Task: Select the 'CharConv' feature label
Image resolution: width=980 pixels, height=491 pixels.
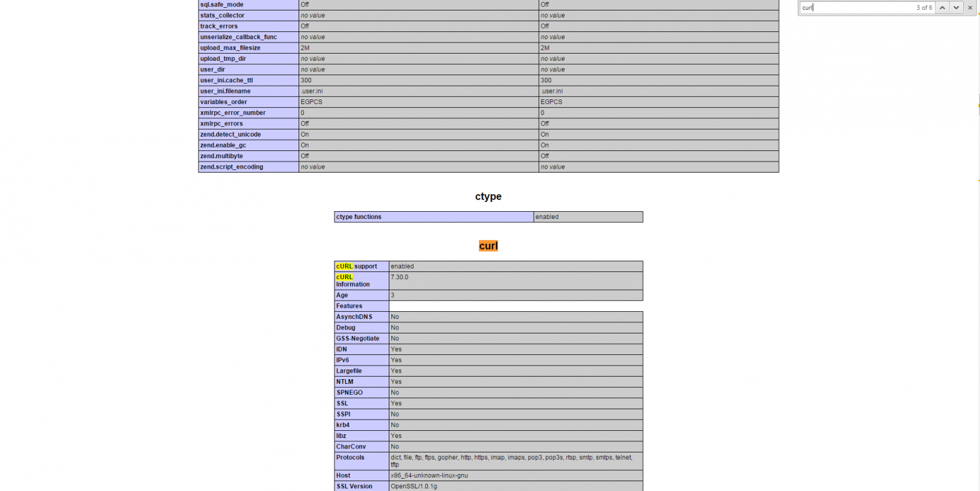Action: 351,447
